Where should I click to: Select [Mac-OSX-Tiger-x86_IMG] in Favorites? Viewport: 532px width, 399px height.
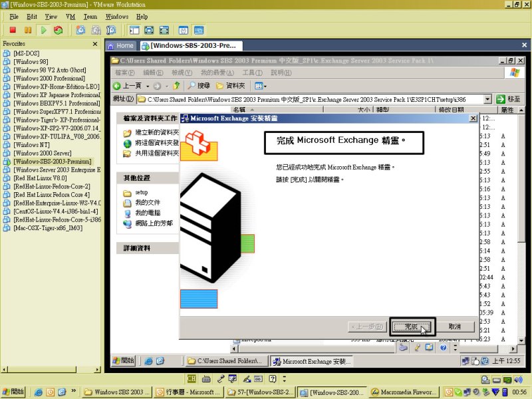tap(48, 228)
